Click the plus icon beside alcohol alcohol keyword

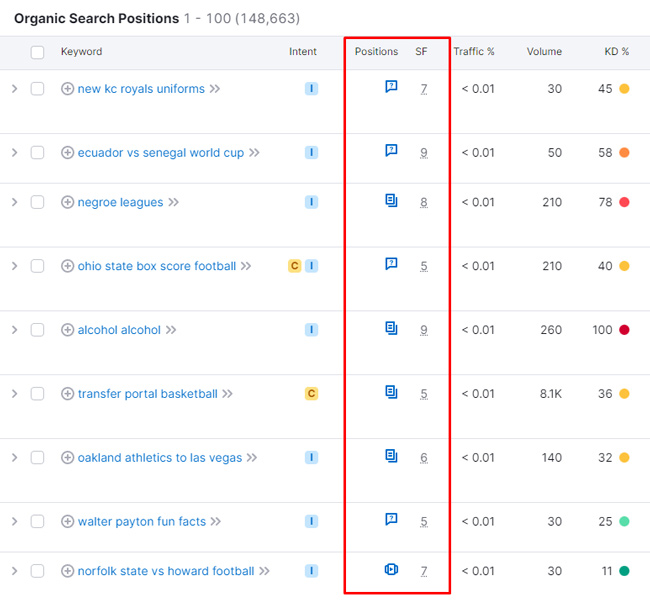pos(67,330)
